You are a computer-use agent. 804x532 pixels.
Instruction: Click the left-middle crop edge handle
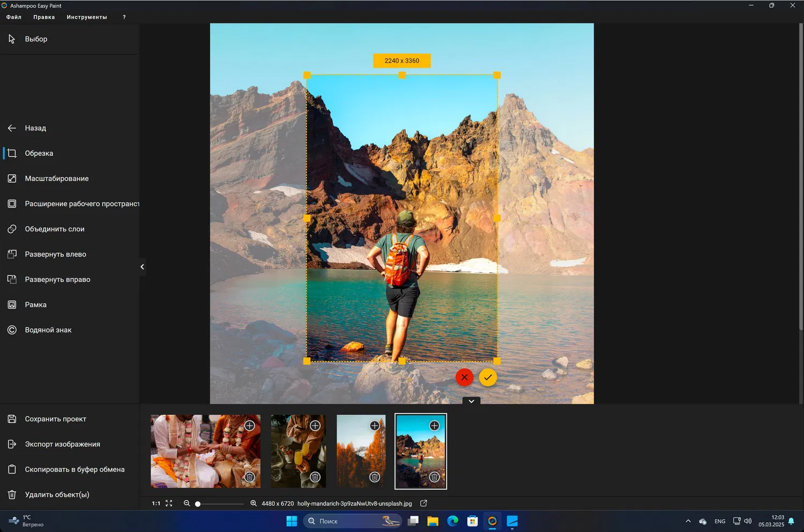(x=307, y=218)
